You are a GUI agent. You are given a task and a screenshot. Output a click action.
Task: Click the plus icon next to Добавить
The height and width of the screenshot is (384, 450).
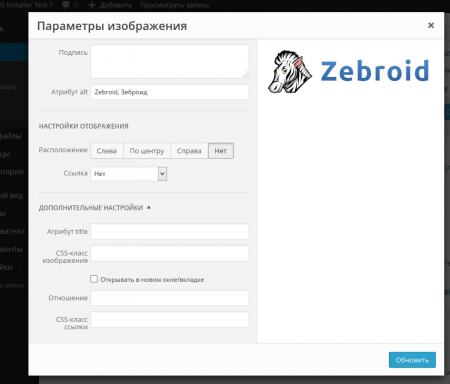coord(92,5)
